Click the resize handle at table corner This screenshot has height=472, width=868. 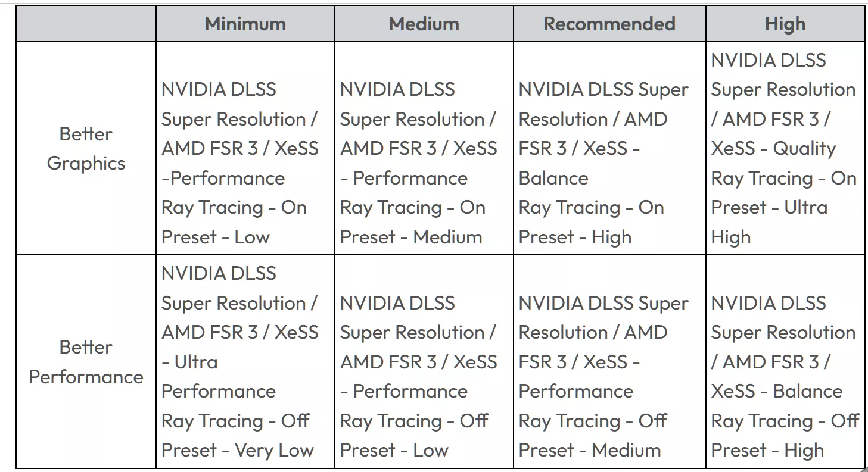click(864, 468)
